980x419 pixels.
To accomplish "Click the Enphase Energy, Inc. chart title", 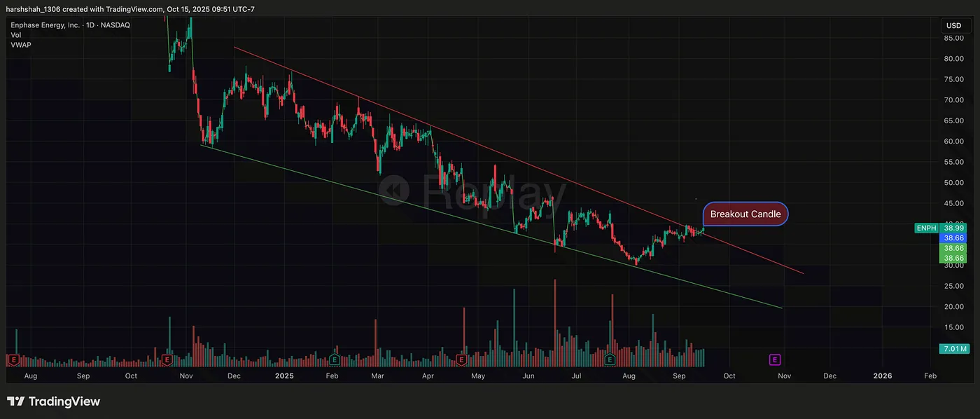I will [45, 25].
